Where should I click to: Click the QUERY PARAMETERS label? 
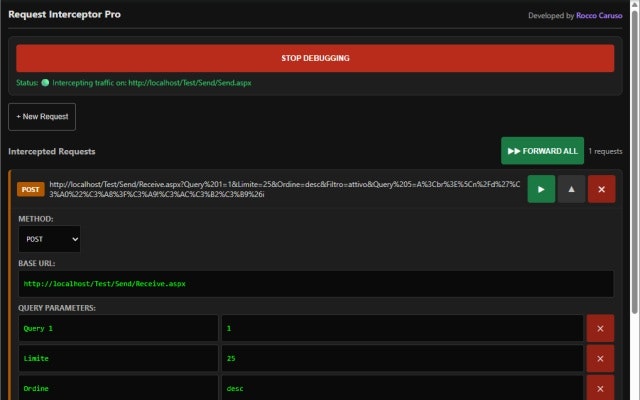click(57, 308)
